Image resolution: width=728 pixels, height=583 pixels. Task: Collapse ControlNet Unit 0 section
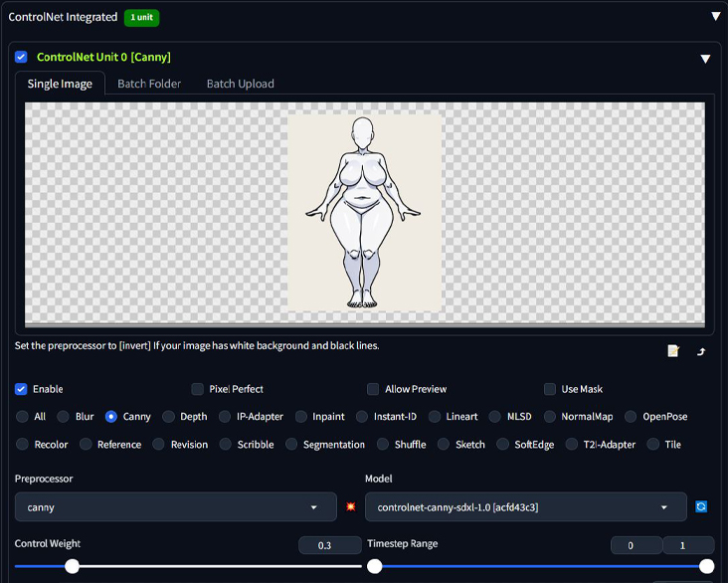[705, 59]
